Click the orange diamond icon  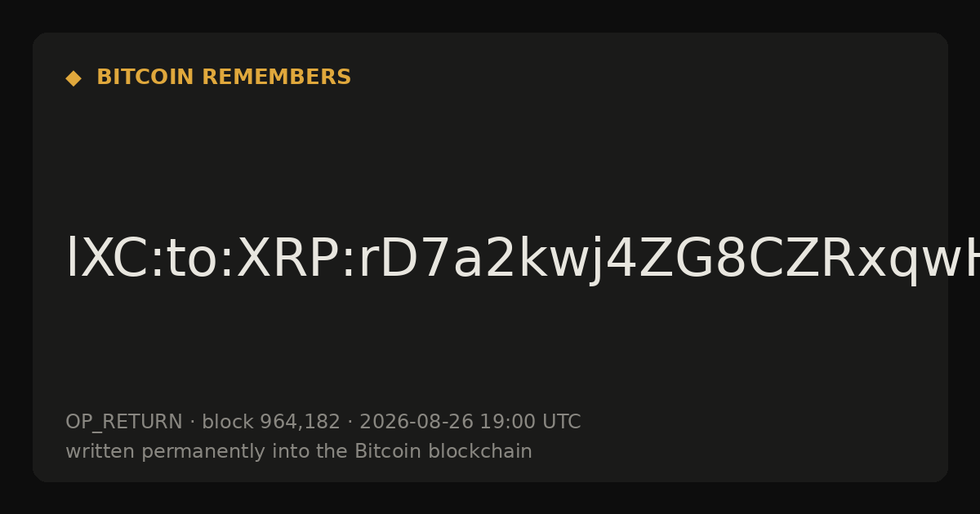[73, 78]
